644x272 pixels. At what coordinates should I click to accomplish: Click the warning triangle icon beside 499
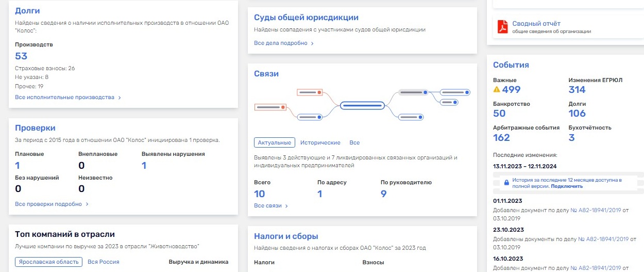pyautogui.click(x=497, y=89)
